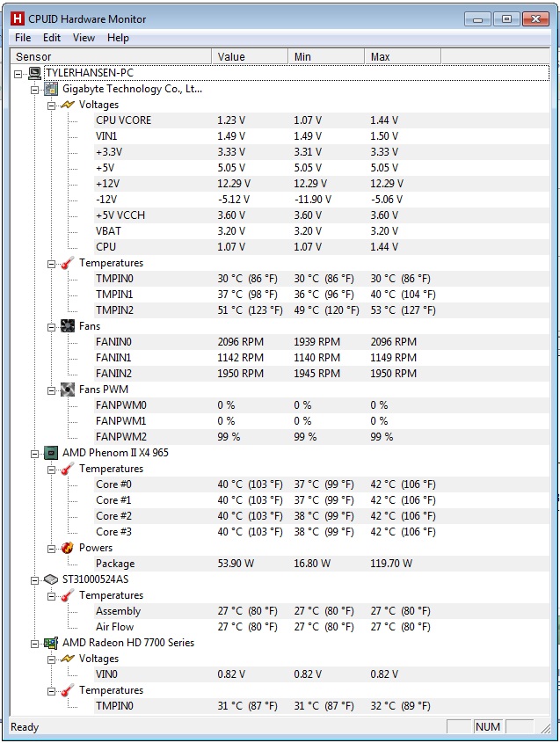560x743 pixels.
Task: Open the View menu
Action: [84, 38]
